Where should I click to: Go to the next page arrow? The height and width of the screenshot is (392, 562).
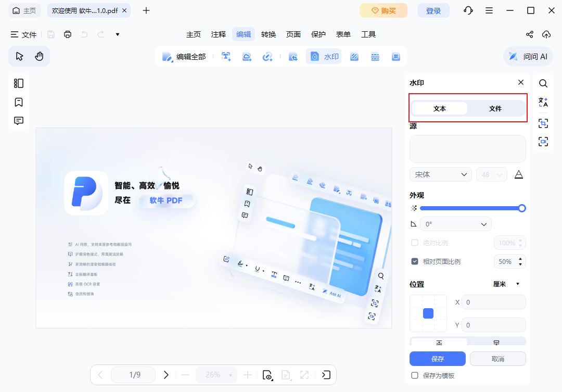point(166,375)
